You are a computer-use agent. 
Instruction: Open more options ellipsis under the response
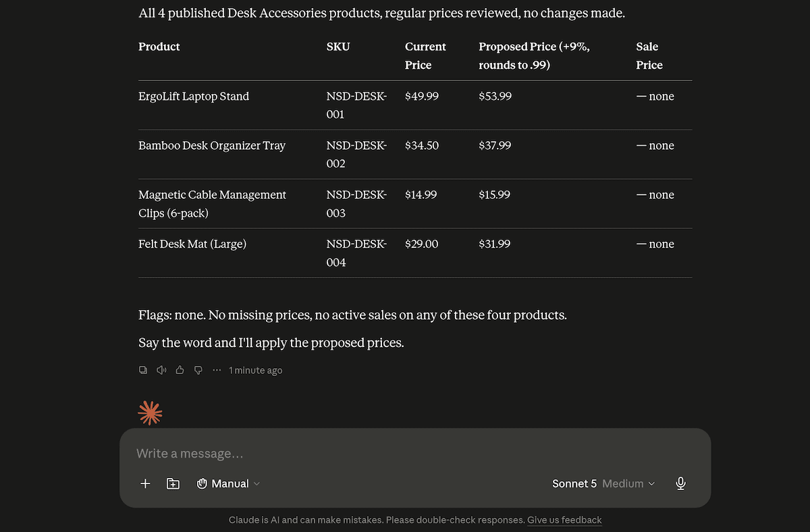pos(217,370)
